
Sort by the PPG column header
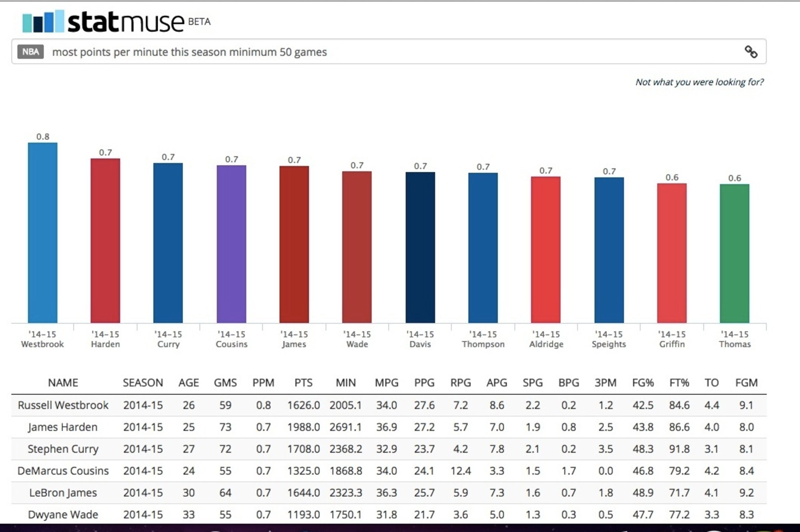pyautogui.click(x=424, y=383)
